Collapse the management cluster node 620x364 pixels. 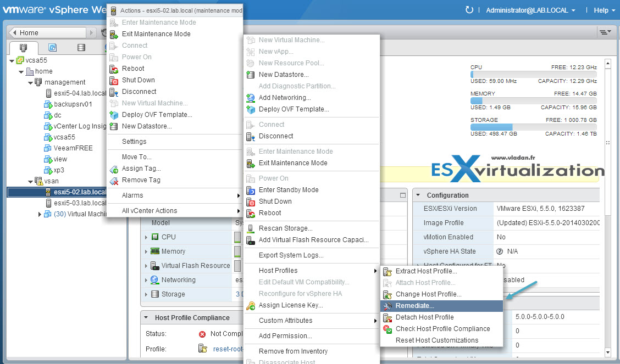click(31, 83)
